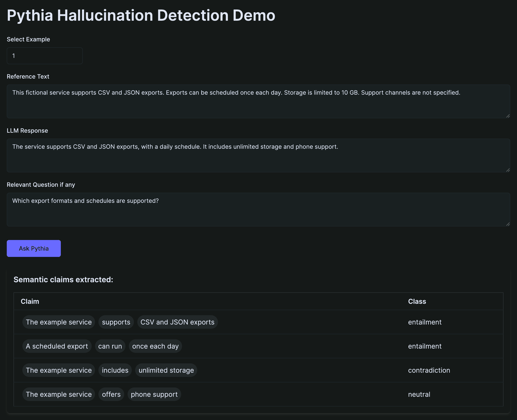Click the 'Select Example' label
517x420 pixels.
pyautogui.click(x=28, y=39)
